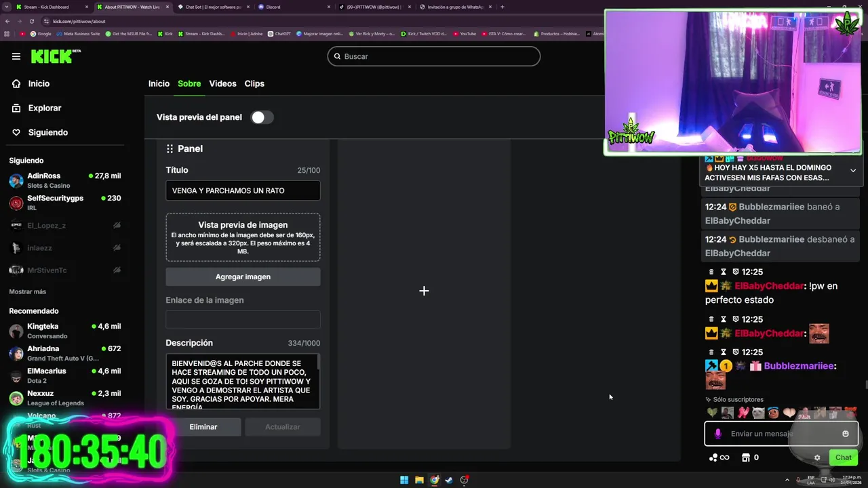Click Actualizar panel button
Screen dimensions: 868x488
[x=283, y=427]
